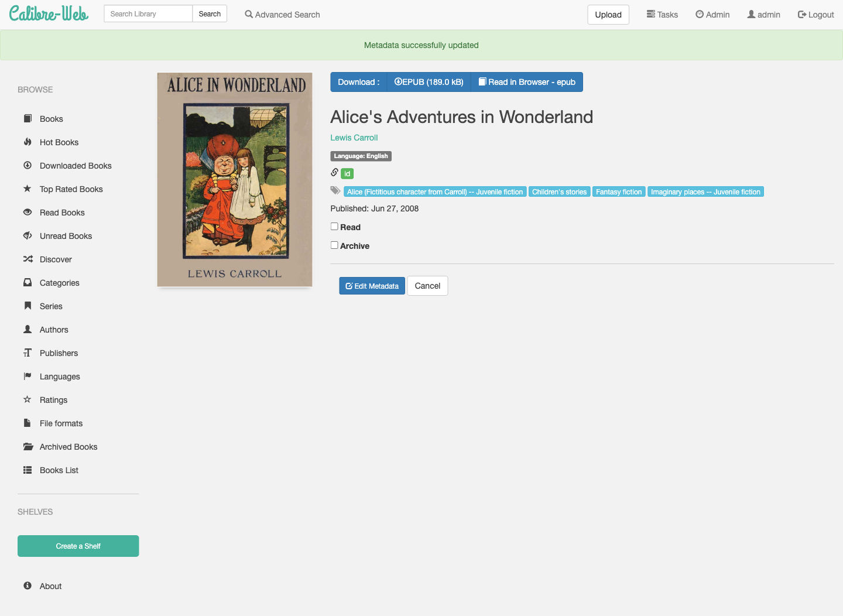Go home via the Calibre-Web logo
Screen dimensions: 843x616
49,14
